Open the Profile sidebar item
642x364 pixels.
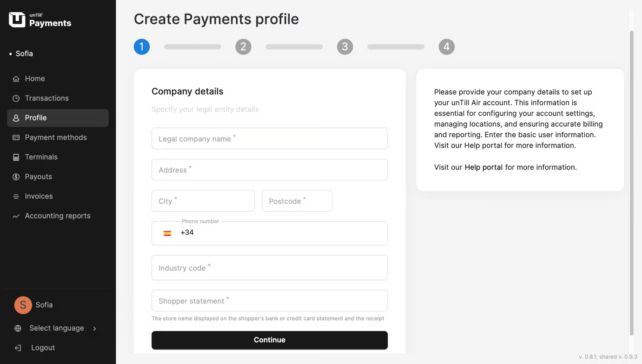[x=58, y=118]
